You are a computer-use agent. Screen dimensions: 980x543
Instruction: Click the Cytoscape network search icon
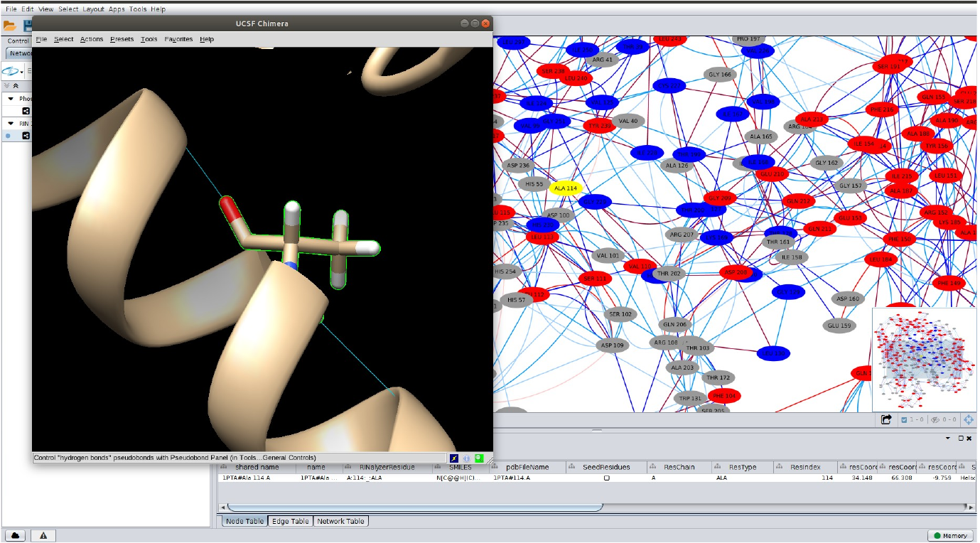click(x=11, y=72)
